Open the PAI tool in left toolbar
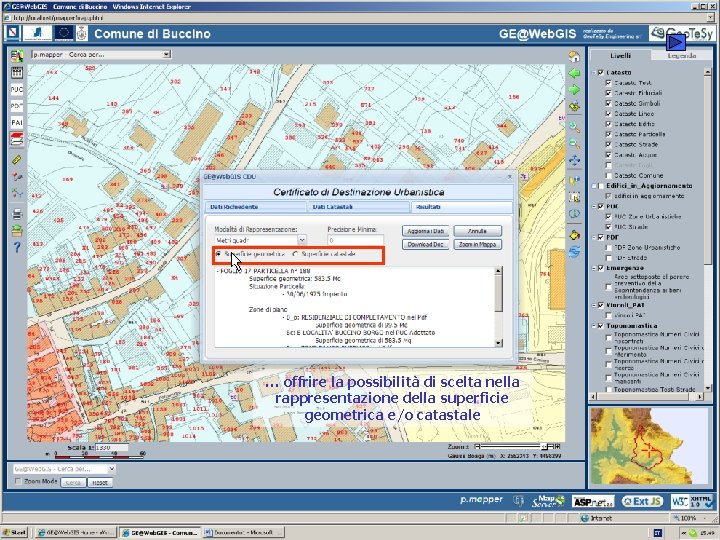The width and height of the screenshot is (720, 540). (17, 122)
